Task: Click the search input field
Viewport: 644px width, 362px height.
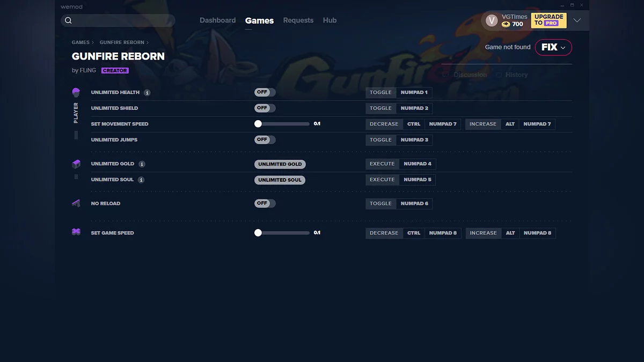Action: (118, 20)
